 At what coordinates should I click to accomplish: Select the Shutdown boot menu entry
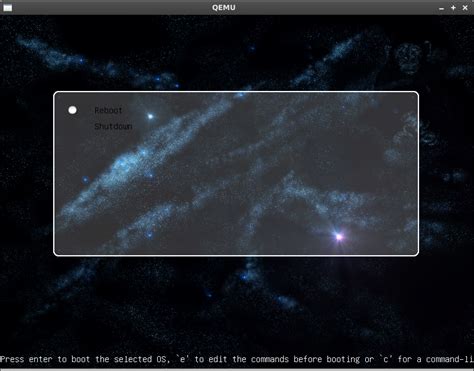click(x=113, y=126)
